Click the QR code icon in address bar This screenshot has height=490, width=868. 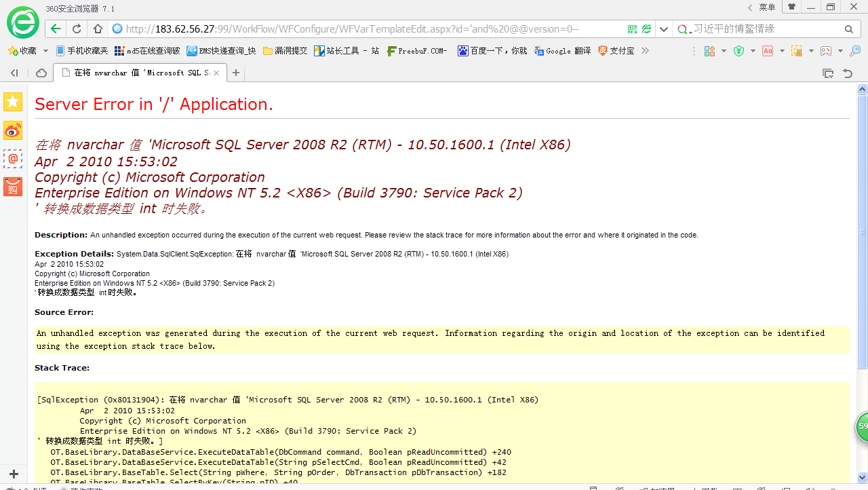tap(632, 29)
